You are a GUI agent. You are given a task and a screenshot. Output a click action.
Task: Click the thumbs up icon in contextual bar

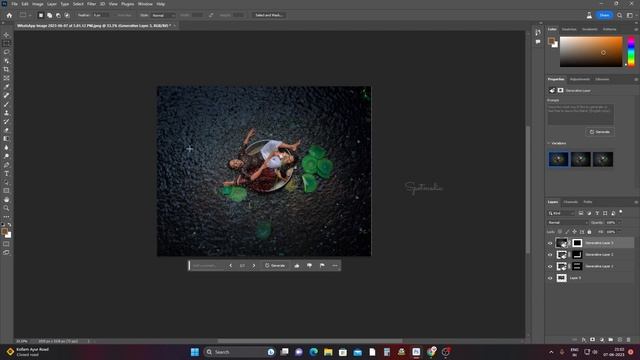click(297, 266)
